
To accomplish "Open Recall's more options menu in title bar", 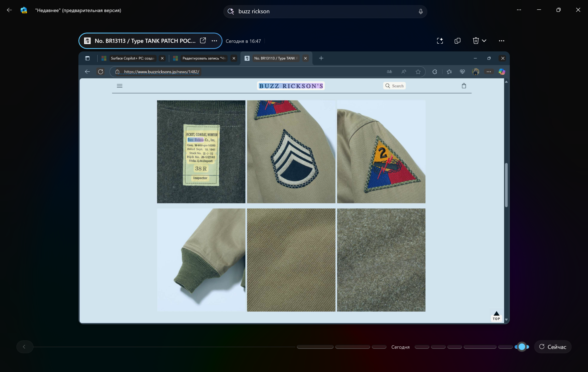I will (x=519, y=10).
